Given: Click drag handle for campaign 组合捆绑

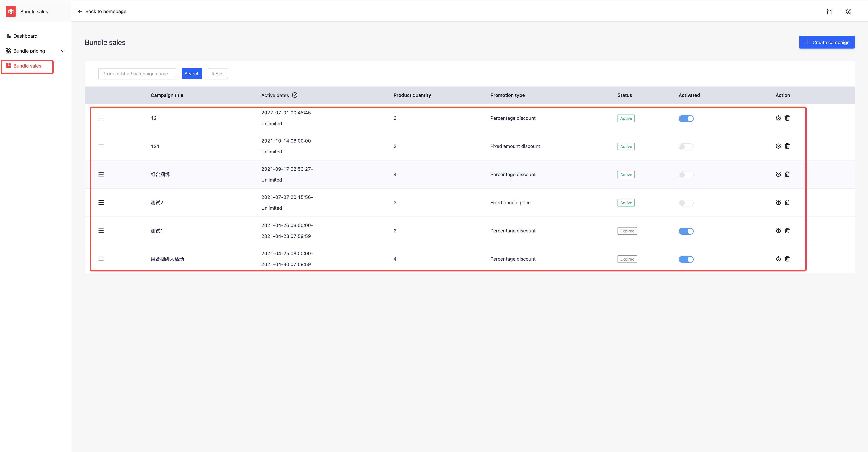Looking at the screenshot, I should [x=101, y=174].
